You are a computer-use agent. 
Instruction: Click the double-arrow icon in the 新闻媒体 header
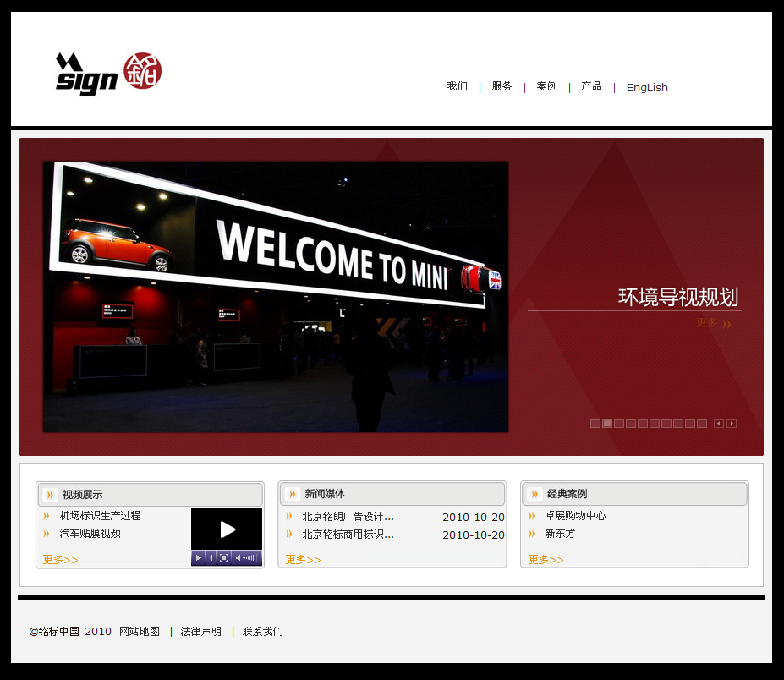click(292, 494)
